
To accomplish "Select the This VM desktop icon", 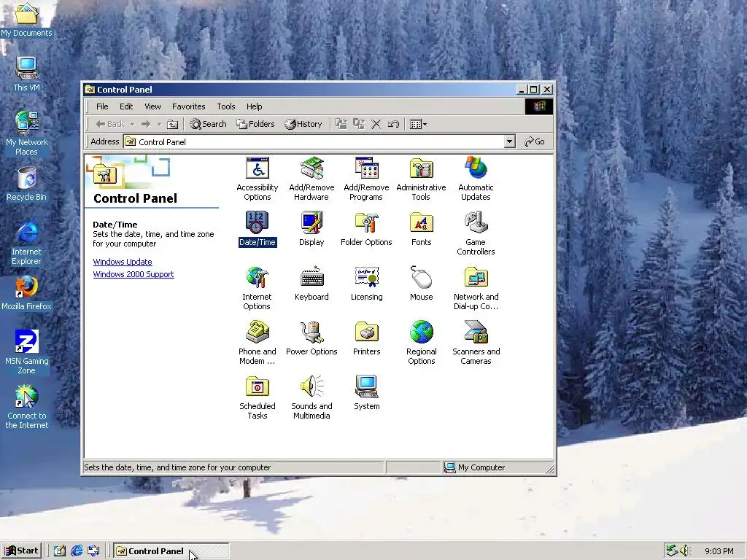I will coord(27,74).
